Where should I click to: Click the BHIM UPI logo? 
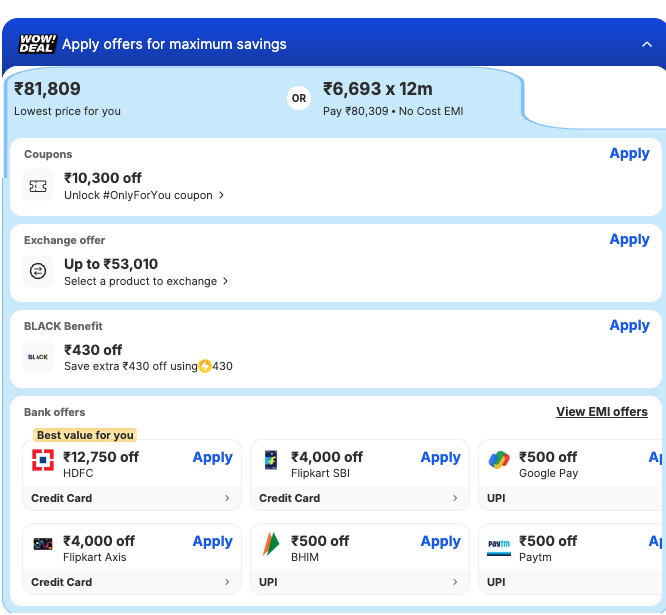pos(271,544)
